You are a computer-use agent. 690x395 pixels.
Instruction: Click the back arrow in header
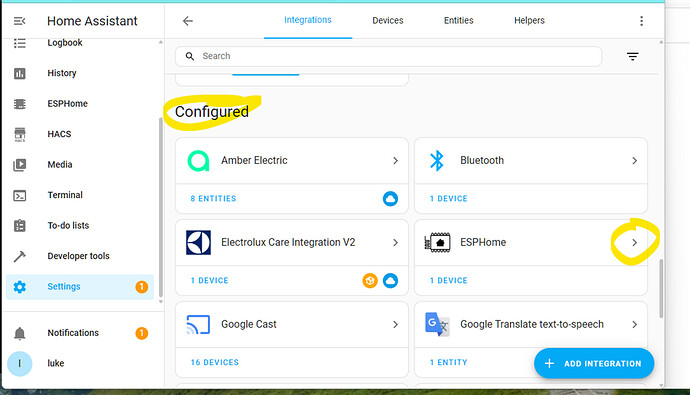[x=188, y=21]
